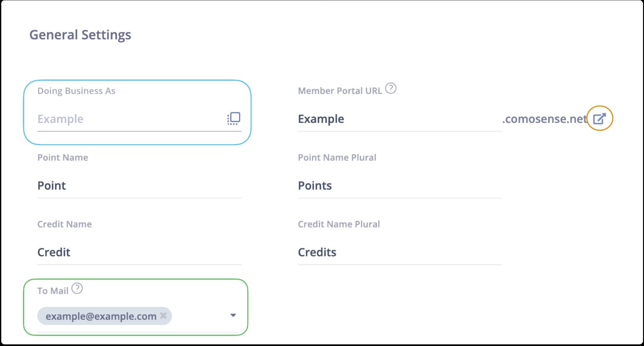Click the .comosense.net domain suffix text
The width and height of the screenshot is (644, 346).
pos(545,119)
